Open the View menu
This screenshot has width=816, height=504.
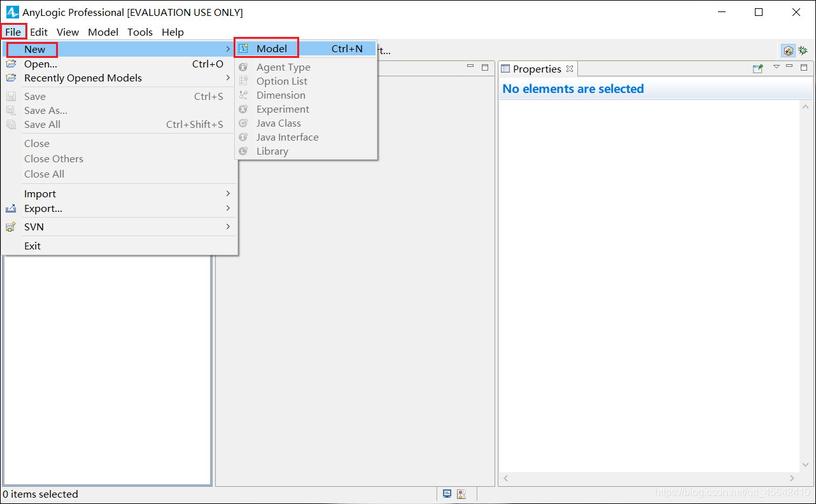pyautogui.click(x=67, y=32)
